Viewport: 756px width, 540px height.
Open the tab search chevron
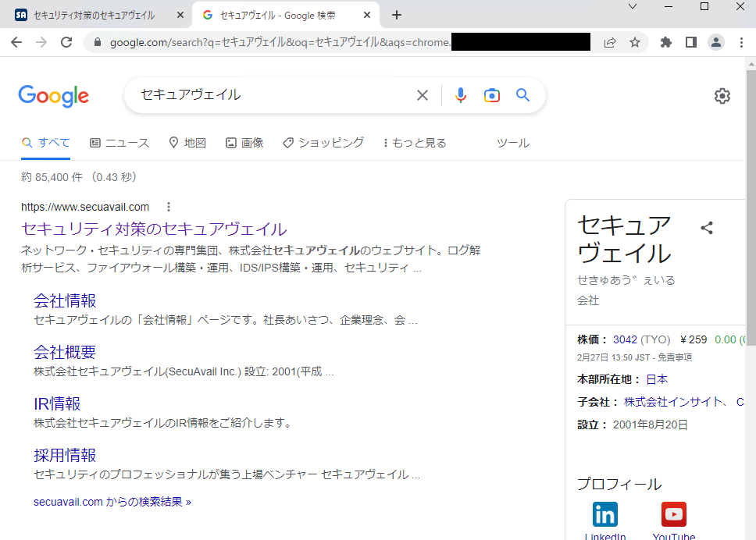click(633, 7)
